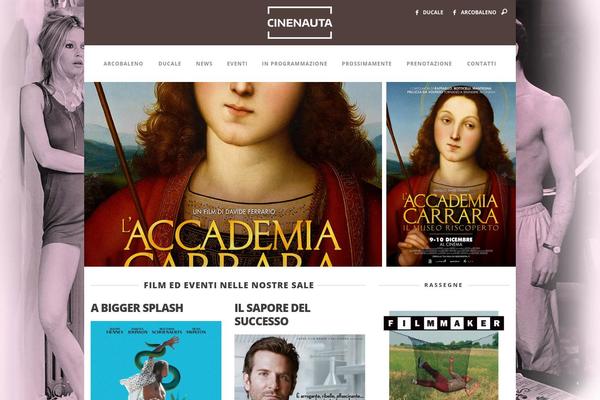Open the Prenotazione menu item
600x400 pixels.
429,64
